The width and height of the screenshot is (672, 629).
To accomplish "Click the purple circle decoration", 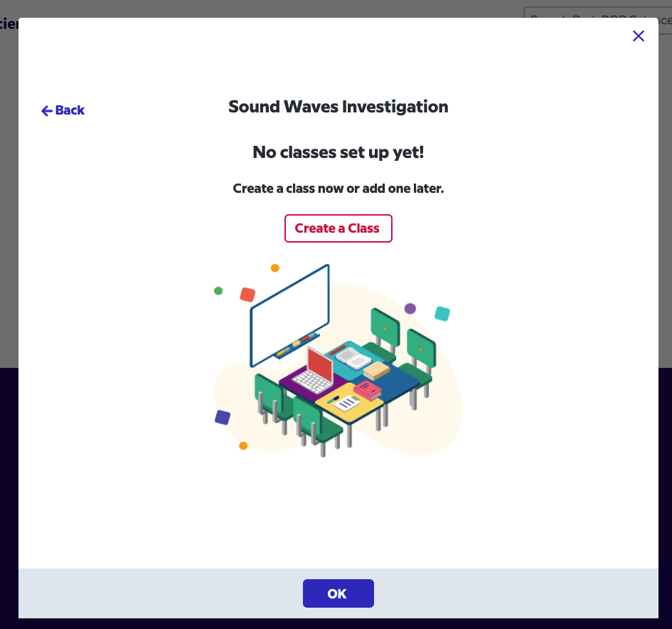I will click(410, 308).
